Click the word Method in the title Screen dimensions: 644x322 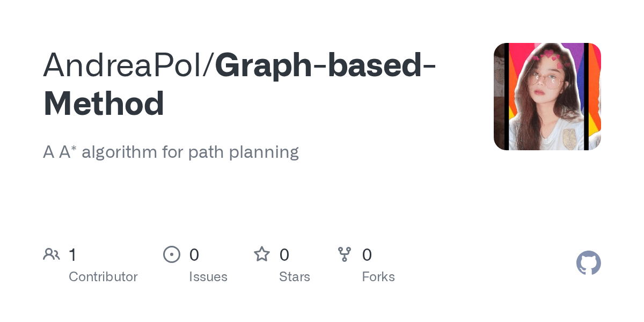pyautogui.click(x=104, y=104)
